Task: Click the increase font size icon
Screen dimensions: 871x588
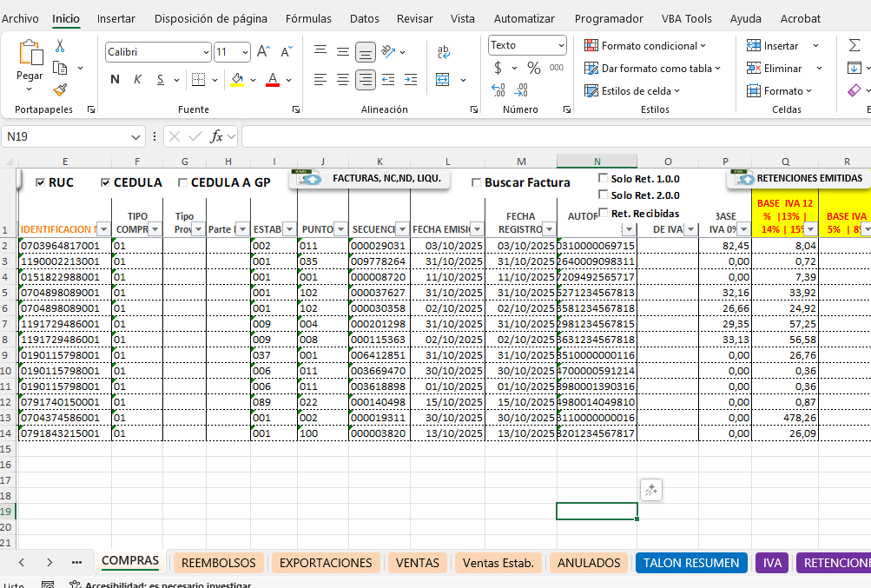Action: click(x=263, y=52)
